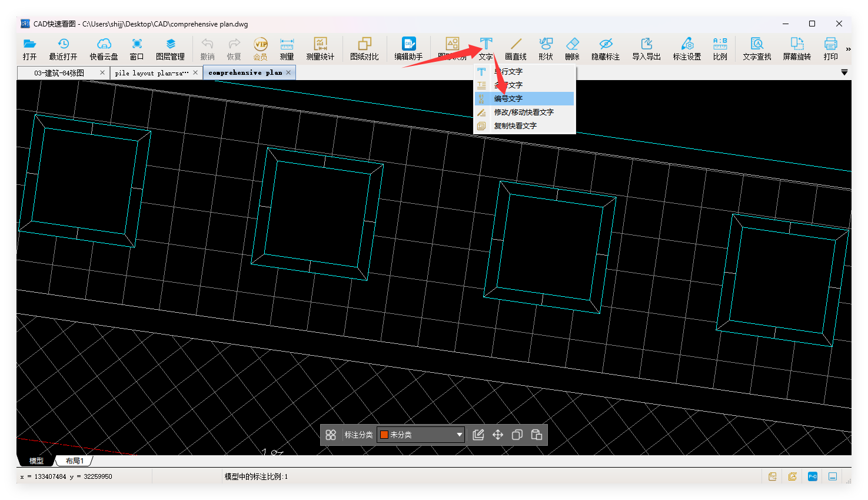Click the blue panel icon in the status bar
The width and height of the screenshot is (868, 500).
coord(833,476)
